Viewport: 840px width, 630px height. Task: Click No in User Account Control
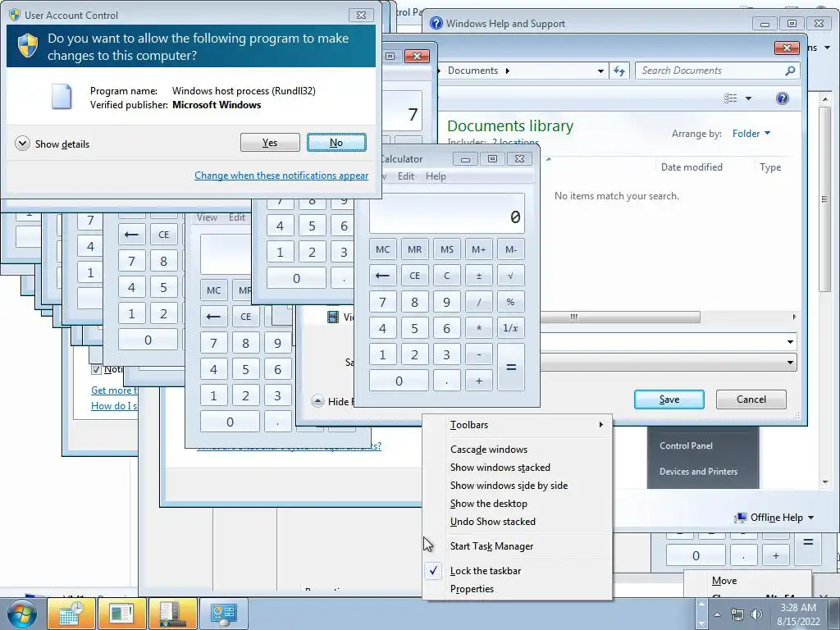coord(336,143)
